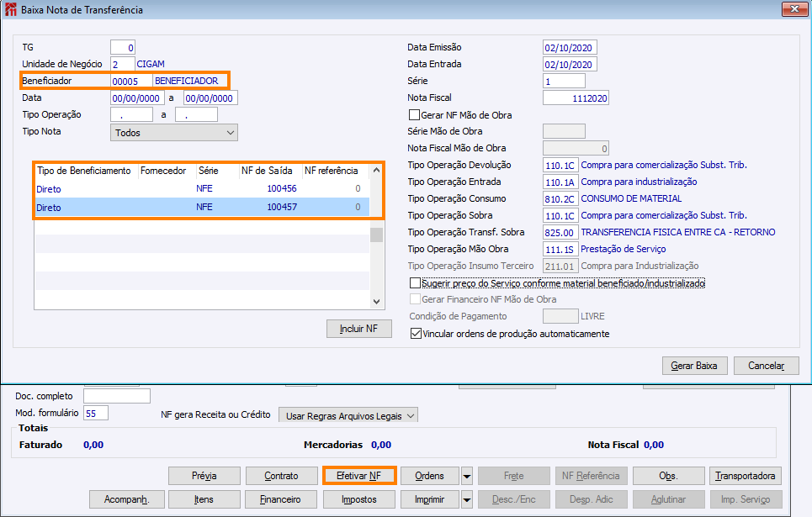
Task: Click the app icon in title bar
Action: pyautogui.click(x=10, y=9)
